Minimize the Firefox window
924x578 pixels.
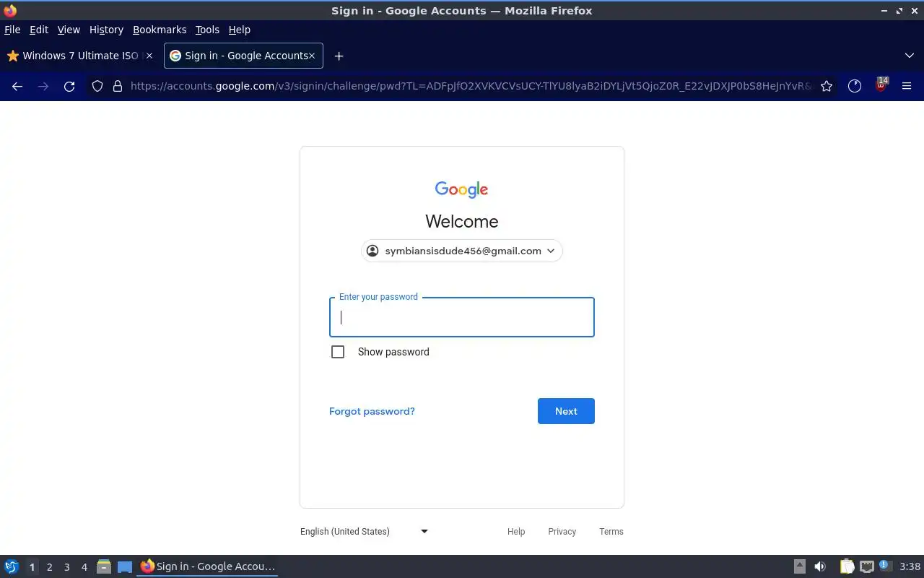coord(885,11)
